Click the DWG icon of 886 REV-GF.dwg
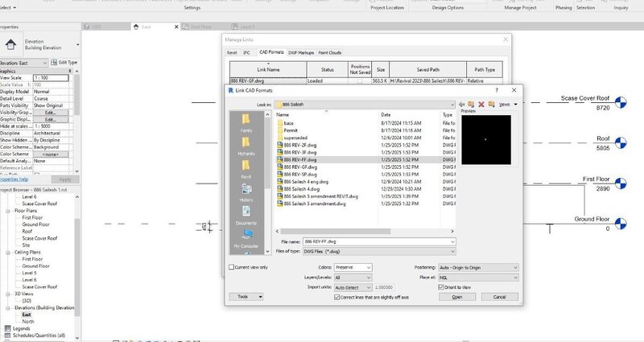 (x=279, y=167)
